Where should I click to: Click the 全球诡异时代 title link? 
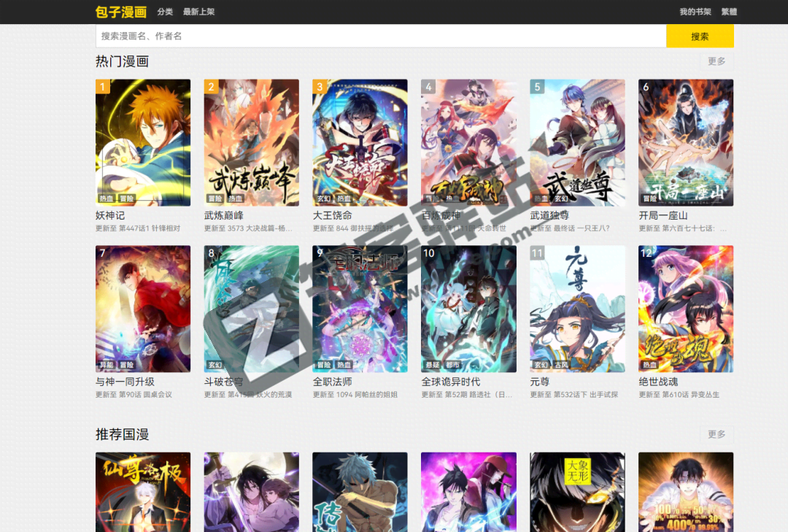[x=451, y=382]
